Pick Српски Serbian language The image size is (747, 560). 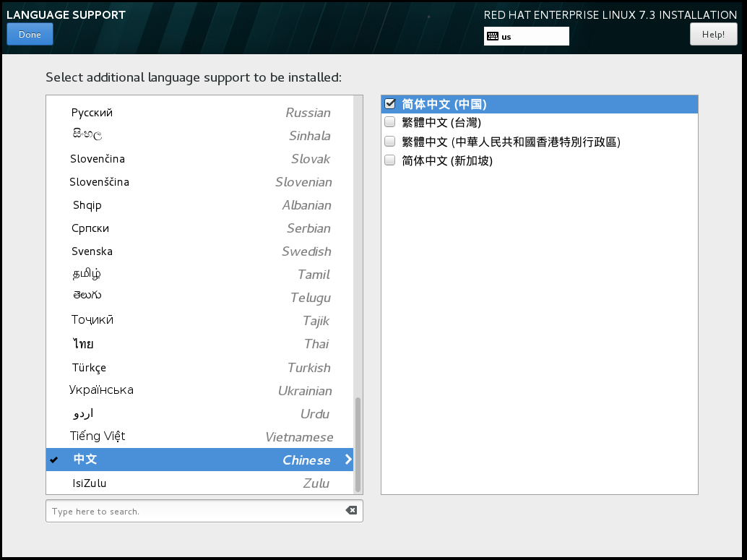click(199, 228)
